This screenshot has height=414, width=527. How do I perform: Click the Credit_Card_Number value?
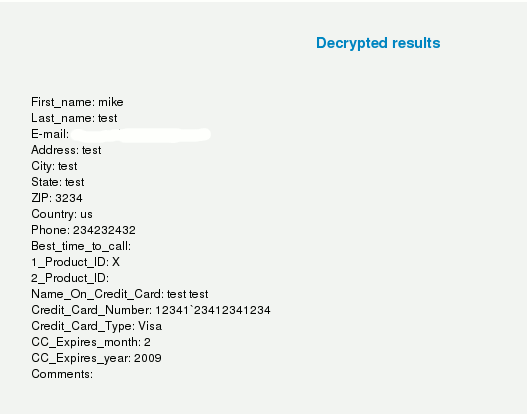click(x=213, y=310)
